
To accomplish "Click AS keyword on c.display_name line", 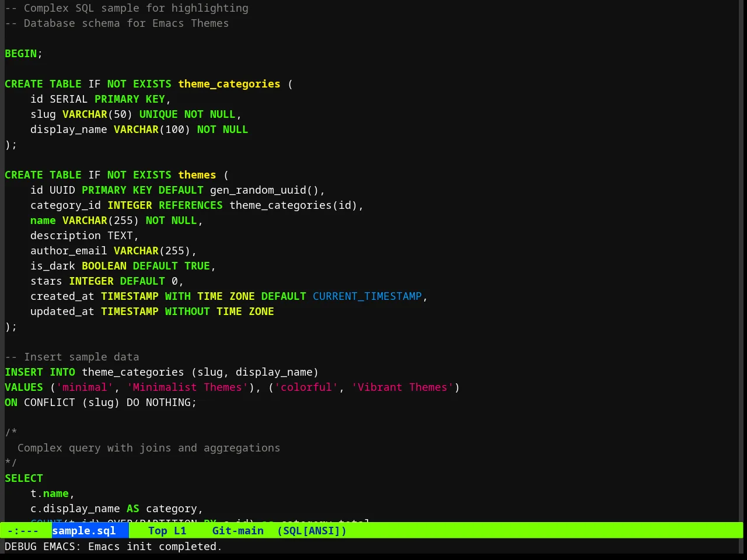I will click(x=133, y=509).
